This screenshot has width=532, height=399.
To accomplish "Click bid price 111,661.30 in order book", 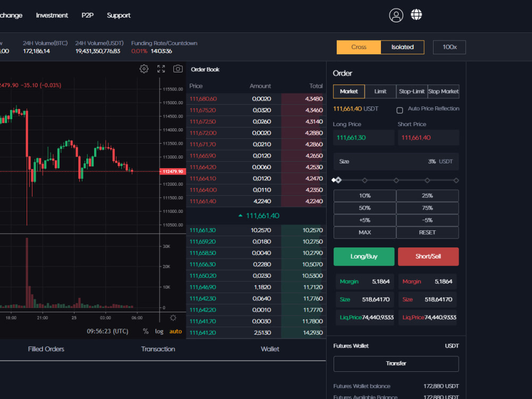I will 203,230.
